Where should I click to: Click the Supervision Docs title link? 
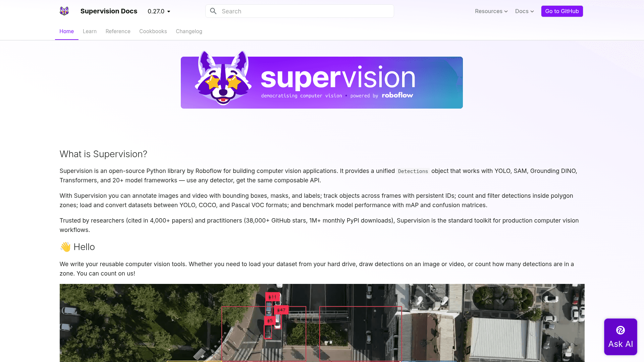[x=109, y=11]
